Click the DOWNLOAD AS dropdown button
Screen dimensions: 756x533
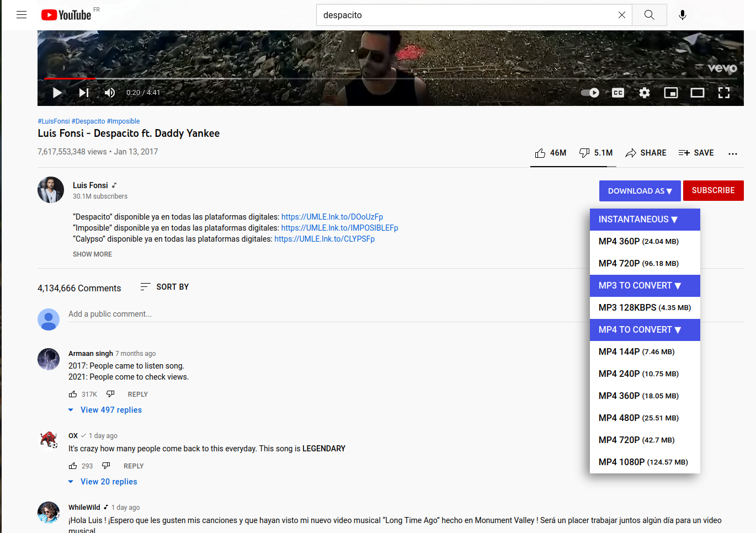[640, 191]
